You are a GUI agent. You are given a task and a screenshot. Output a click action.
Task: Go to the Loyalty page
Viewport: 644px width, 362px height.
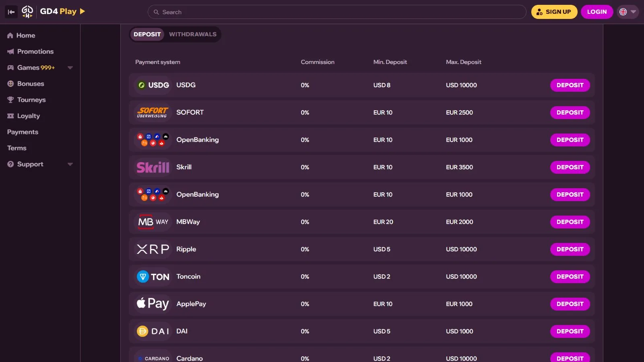28,116
